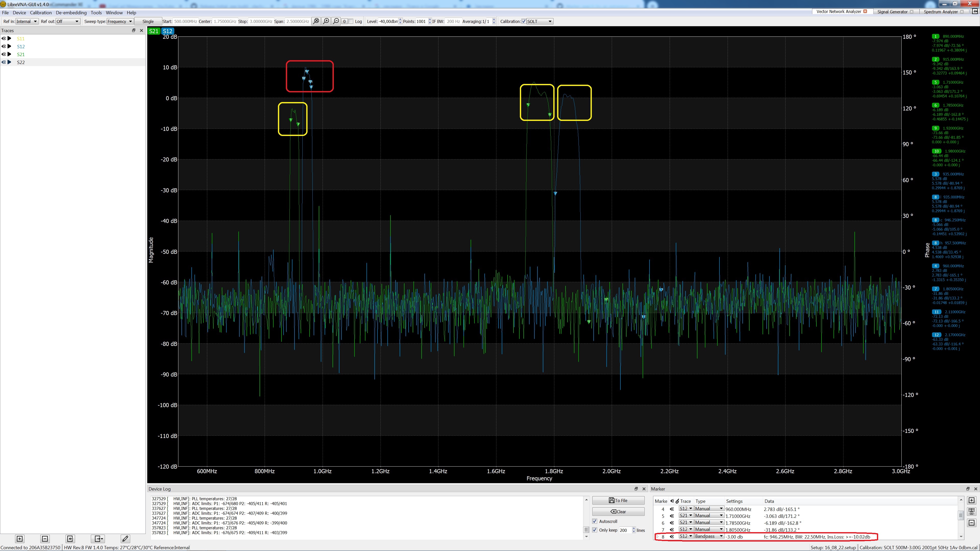The image size is (980, 551).
Task: Click the zoom-in frequency span icon
Action: pos(326,21)
